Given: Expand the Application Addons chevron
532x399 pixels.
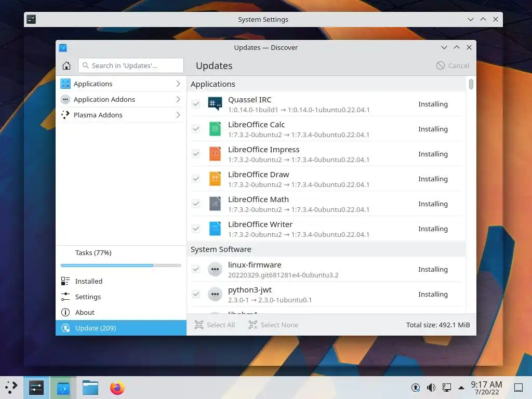Looking at the screenshot, I should (178, 99).
